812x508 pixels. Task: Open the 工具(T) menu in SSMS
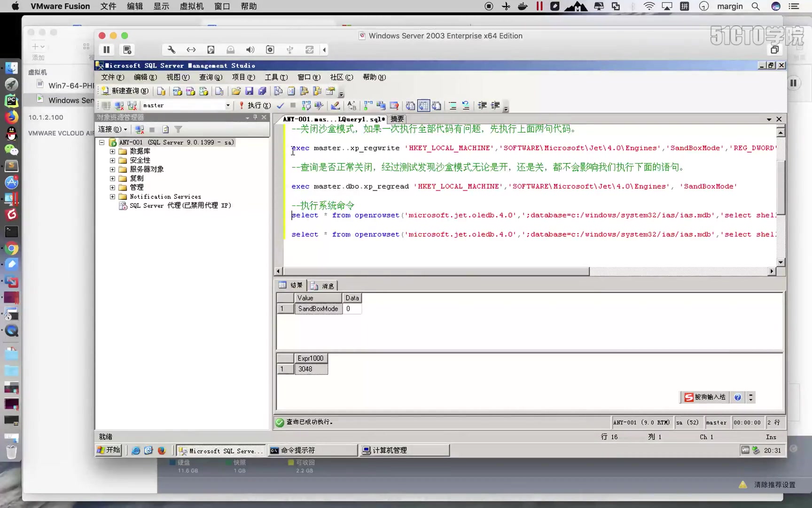pyautogui.click(x=276, y=77)
